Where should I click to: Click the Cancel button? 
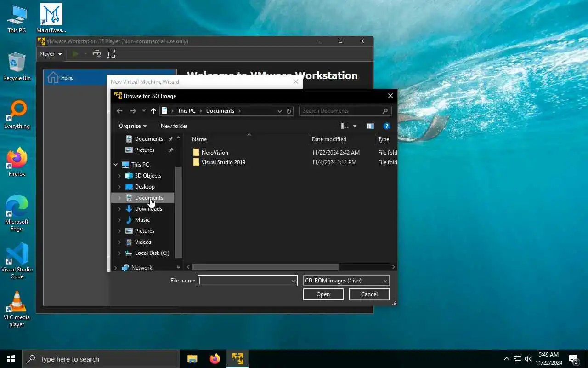pyautogui.click(x=369, y=294)
